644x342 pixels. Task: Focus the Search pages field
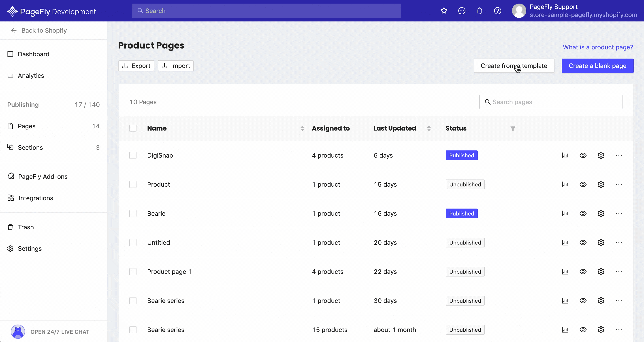550,102
